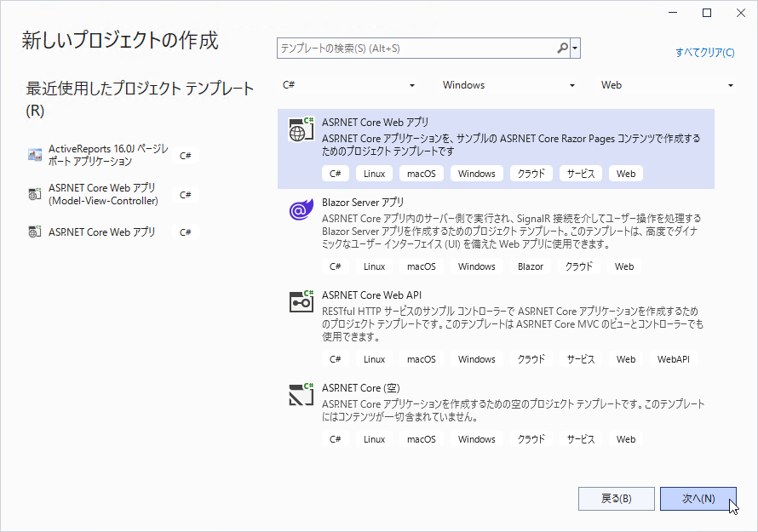Click the ASP.NET Core Web API template icon
Screen dimensions: 758x532
pyautogui.click(x=301, y=302)
